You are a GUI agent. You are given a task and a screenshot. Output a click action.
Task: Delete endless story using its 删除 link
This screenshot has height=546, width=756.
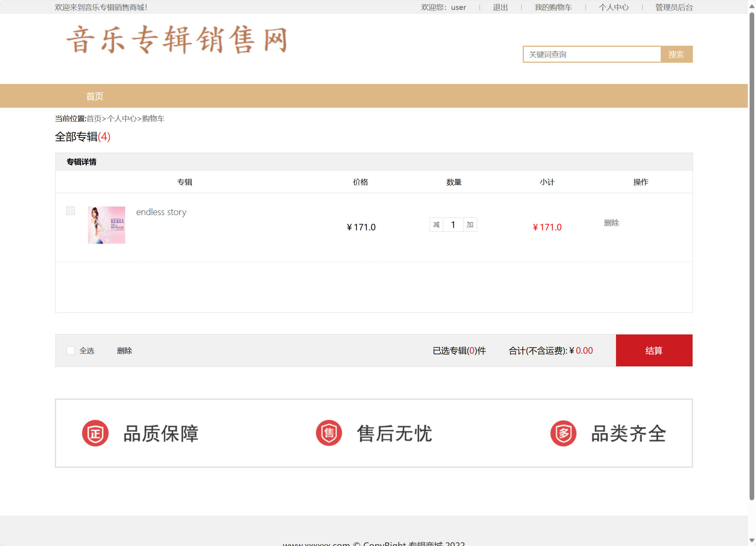[611, 223]
